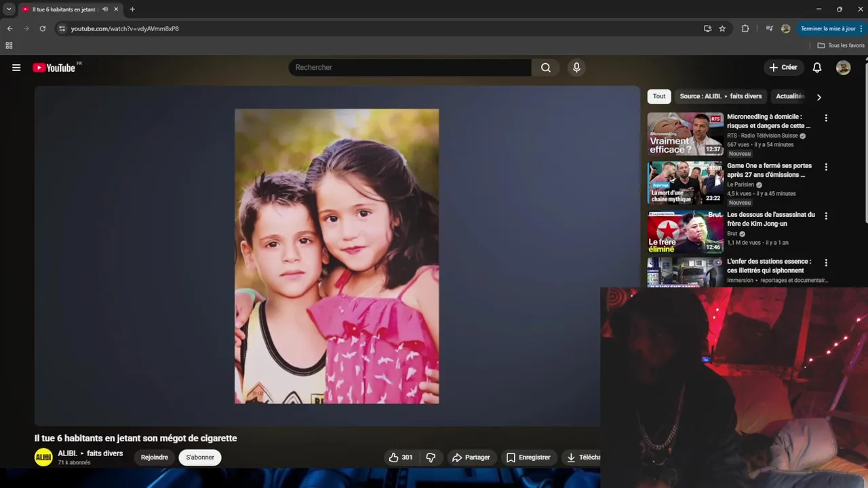The width and height of the screenshot is (868, 488).
Task: Select the Source : ALIBI. faits divers chip
Action: point(721,96)
